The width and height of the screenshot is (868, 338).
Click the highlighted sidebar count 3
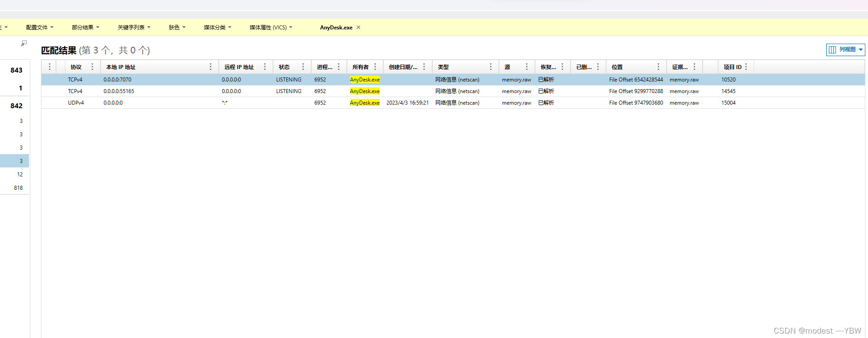(15, 161)
